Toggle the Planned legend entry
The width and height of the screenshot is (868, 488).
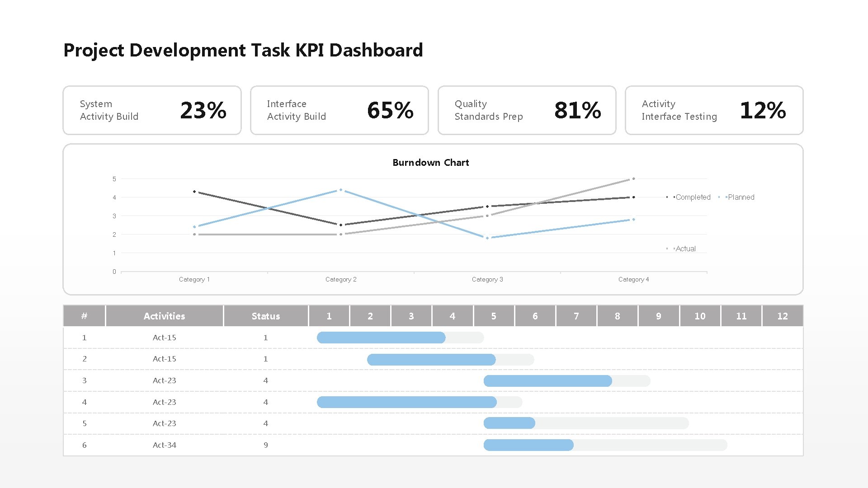coord(741,197)
